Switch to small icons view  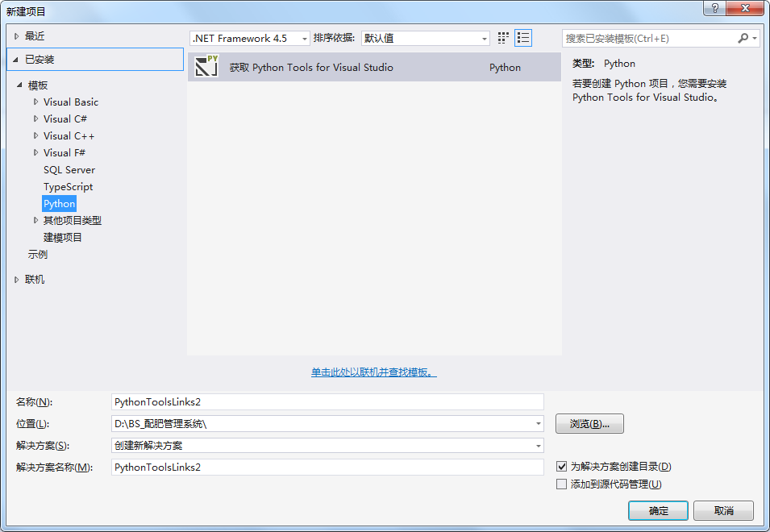(503, 38)
